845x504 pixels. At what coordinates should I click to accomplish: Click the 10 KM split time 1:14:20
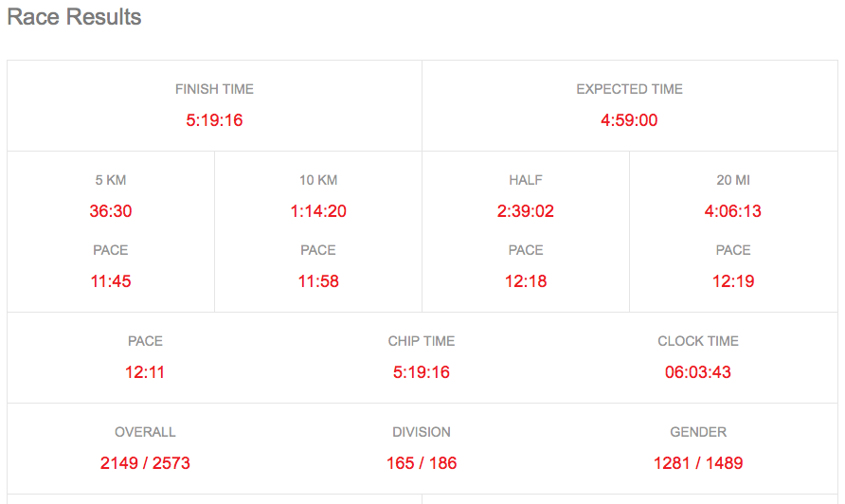tap(318, 211)
